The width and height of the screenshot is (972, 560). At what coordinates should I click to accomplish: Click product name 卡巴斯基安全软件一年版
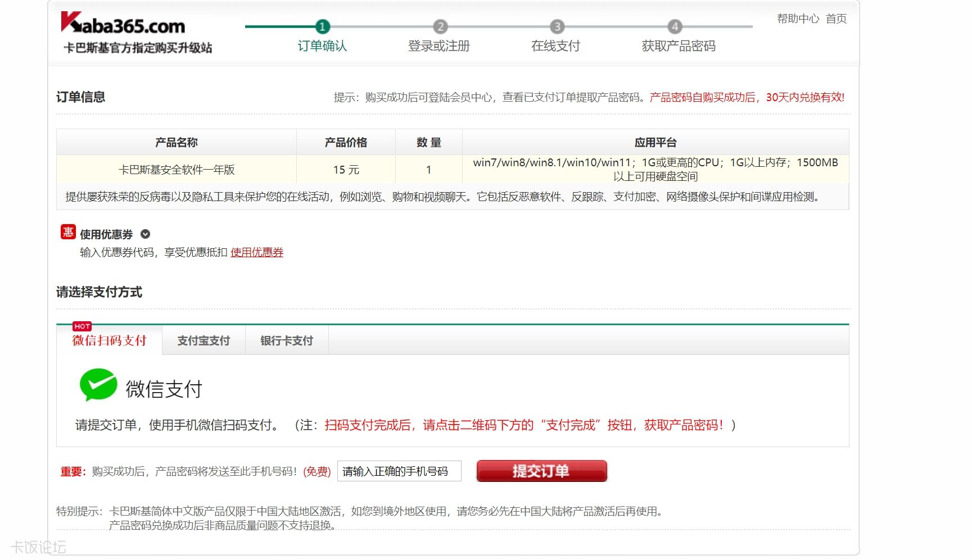pyautogui.click(x=177, y=170)
